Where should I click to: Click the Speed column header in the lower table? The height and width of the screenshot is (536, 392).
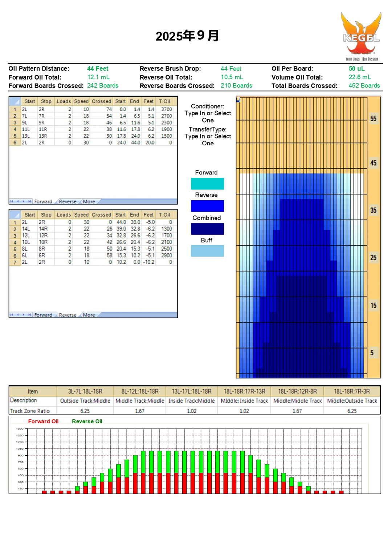pyautogui.click(x=81, y=215)
